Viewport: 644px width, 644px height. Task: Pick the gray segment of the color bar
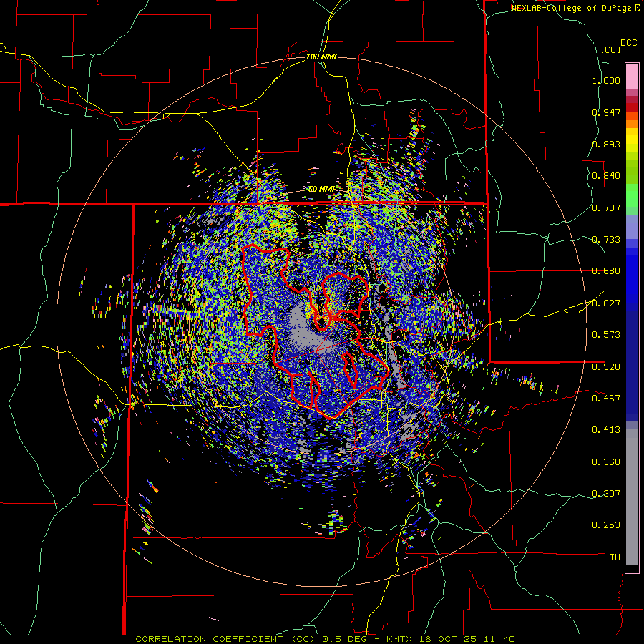tap(632, 497)
